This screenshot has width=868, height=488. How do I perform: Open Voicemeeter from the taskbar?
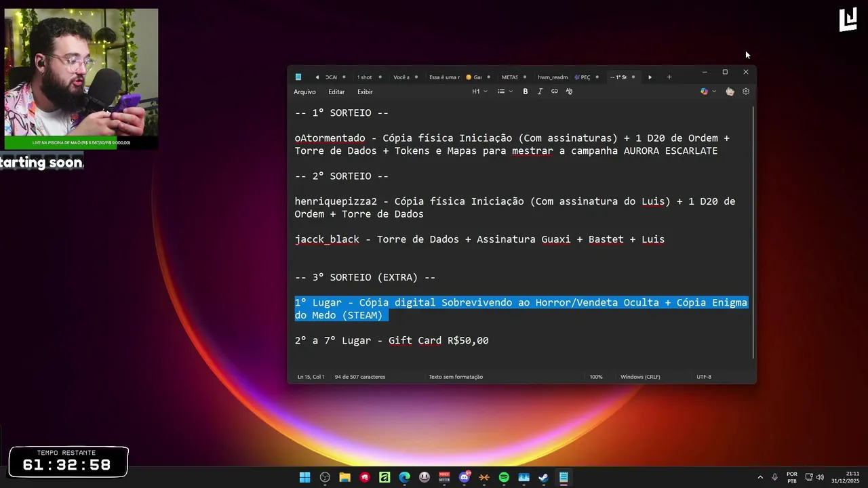tap(444, 477)
